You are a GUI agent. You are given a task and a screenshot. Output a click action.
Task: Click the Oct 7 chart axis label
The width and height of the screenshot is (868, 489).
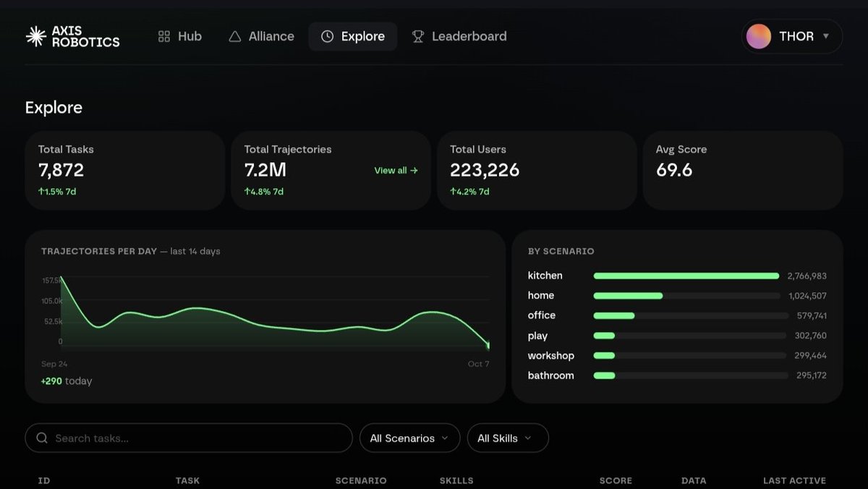click(478, 364)
